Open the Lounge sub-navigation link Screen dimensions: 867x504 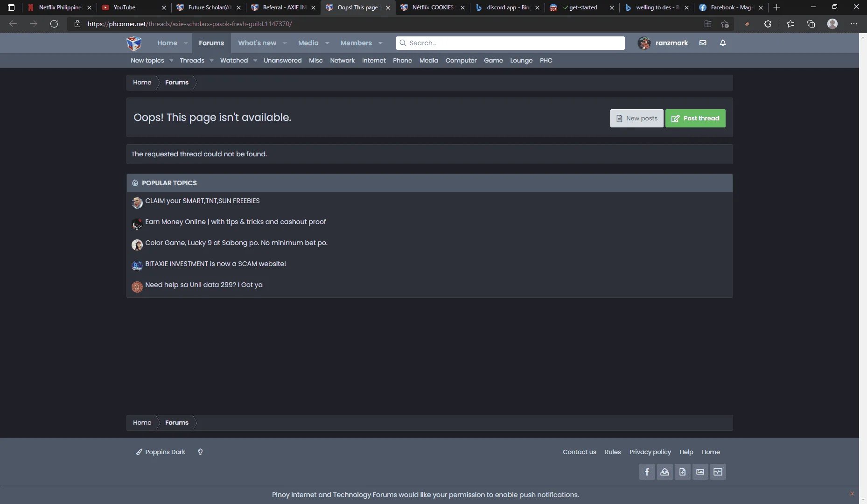point(521,60)
